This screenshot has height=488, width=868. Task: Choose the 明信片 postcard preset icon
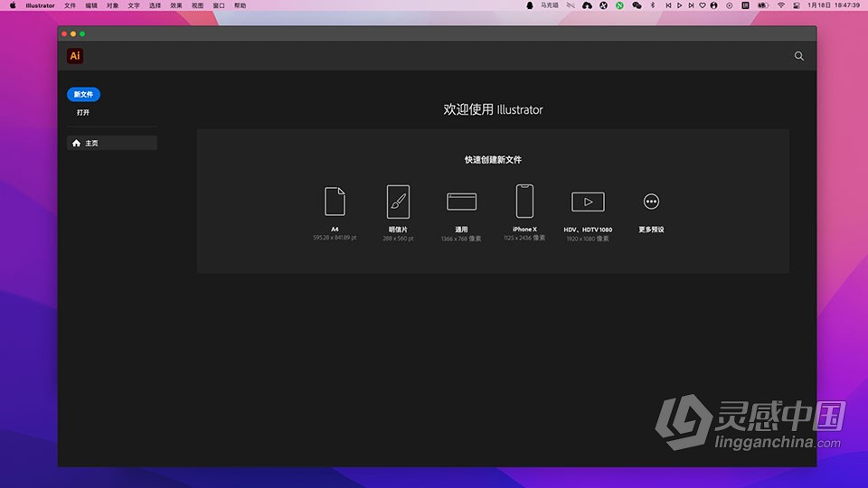398,202
